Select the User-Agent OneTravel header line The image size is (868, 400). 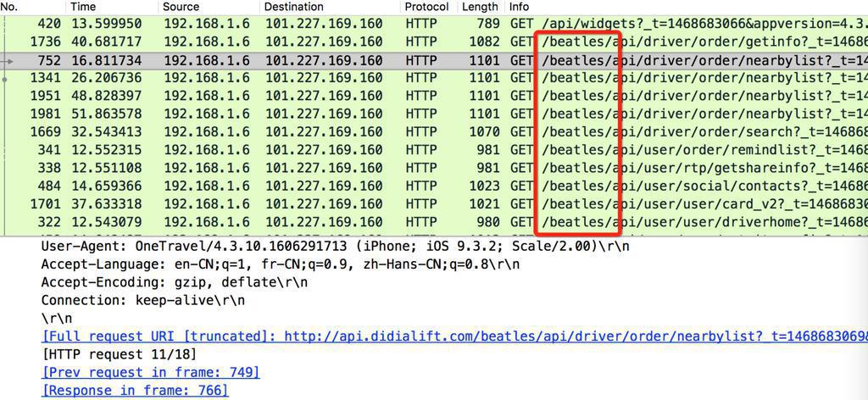coord(335,247)
